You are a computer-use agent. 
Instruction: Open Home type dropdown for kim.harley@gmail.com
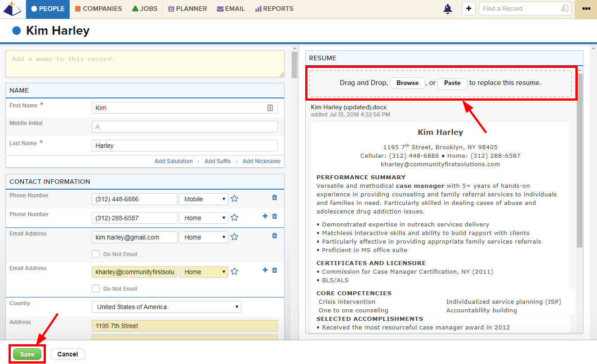click(204, 237)
